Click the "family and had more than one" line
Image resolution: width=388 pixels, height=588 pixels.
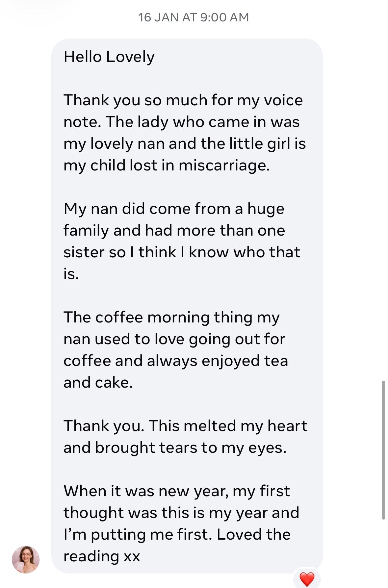[x=174, y=230]
